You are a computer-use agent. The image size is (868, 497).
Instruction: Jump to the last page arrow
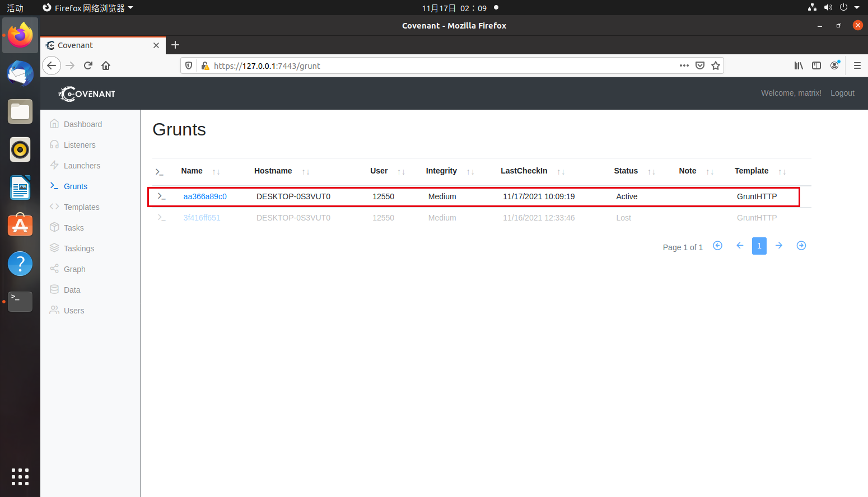801,246
